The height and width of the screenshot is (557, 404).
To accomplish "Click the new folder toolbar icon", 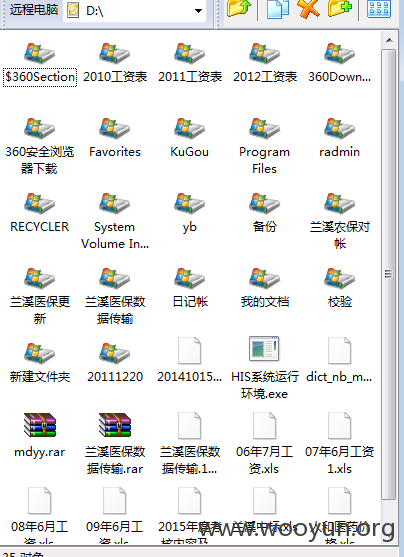I will [x=340, y=8].
